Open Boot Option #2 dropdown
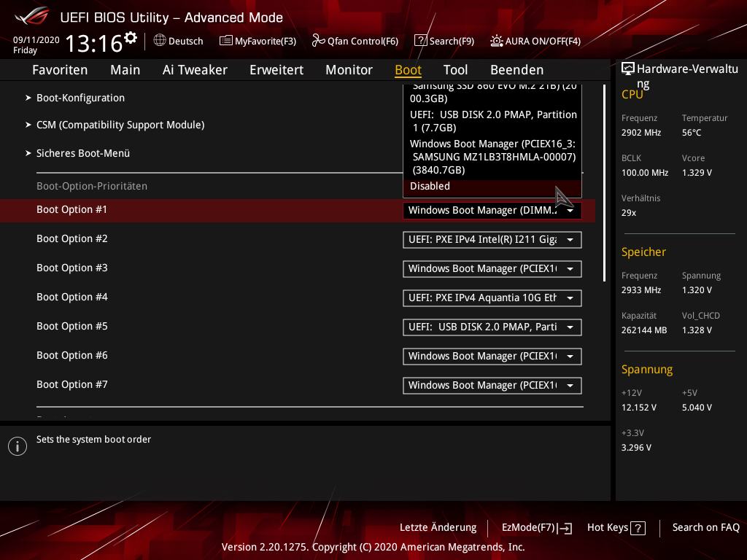747x560 pixels. (492, 239)
